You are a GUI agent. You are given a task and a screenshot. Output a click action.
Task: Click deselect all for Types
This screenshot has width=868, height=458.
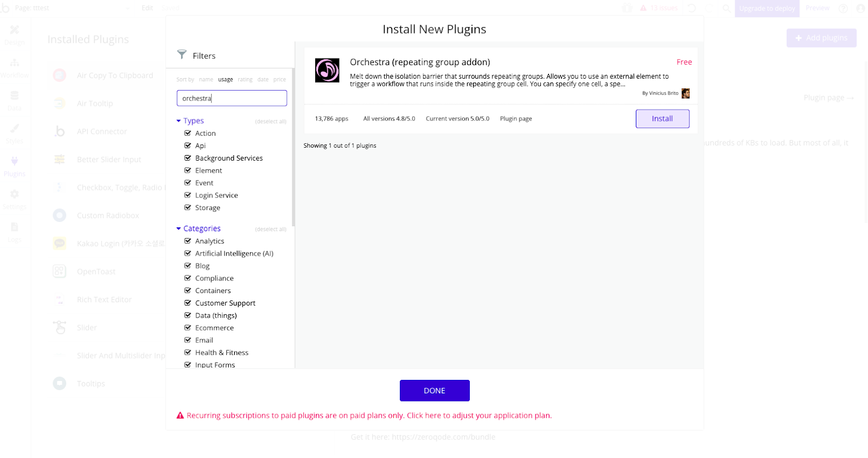click(x=271, y=122)
